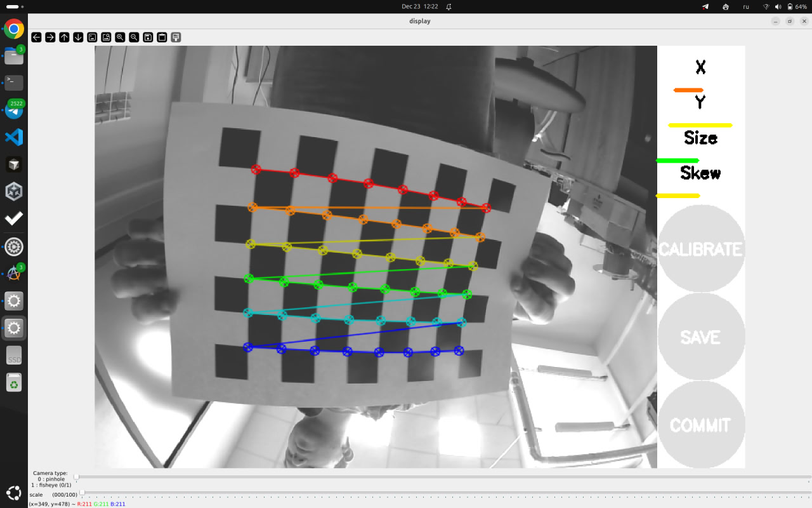This screenshot has height=508, width=812.
Task: Open the ru keyboard layout menu
Action: click(746, 6)
